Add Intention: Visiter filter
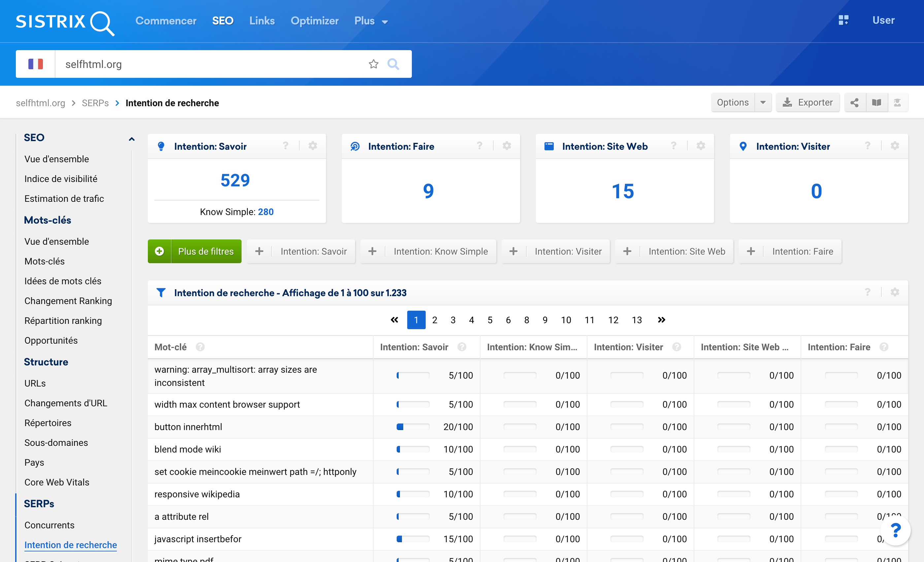The width and height of the screenshot is (924, 562). click(x=556, y=251)
